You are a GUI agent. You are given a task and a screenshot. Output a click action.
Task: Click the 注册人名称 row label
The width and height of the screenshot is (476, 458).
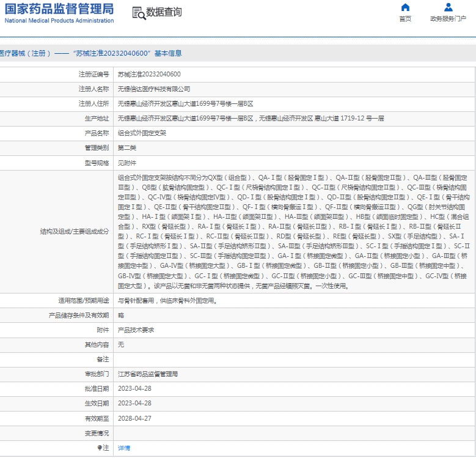click(x=93, y=89)
